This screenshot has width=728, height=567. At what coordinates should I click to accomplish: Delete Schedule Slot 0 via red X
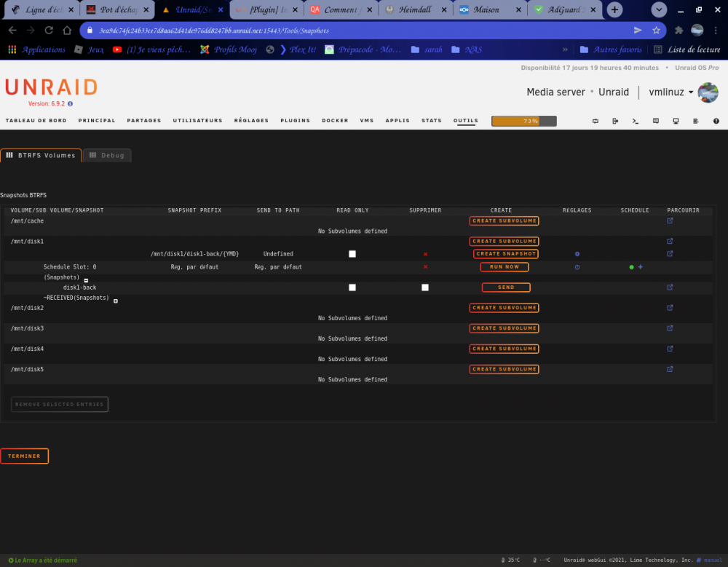tap(425, 267)
